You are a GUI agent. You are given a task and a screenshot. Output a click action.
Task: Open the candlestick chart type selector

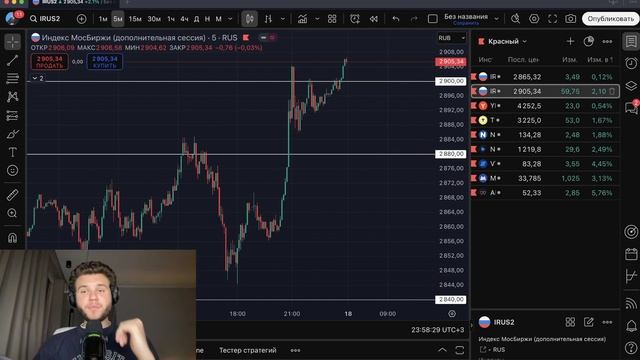pyautogui.click(x=249, y=19)
